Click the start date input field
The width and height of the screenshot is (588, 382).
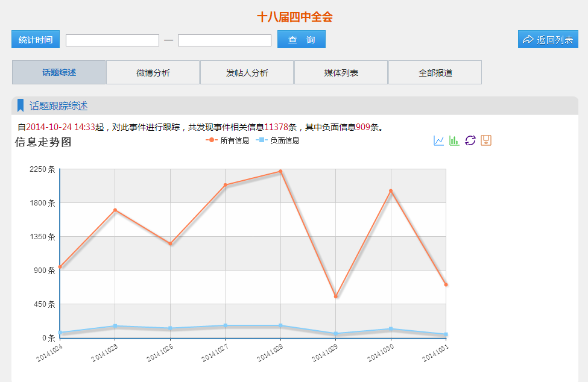[112, 40]
